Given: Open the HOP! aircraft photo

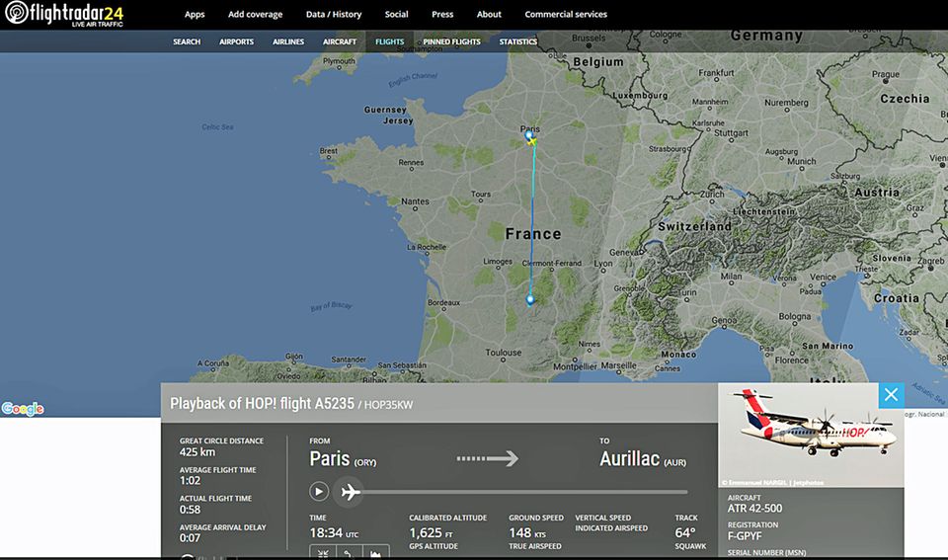Looking at the screenshot, I should (x=810, y=435).
